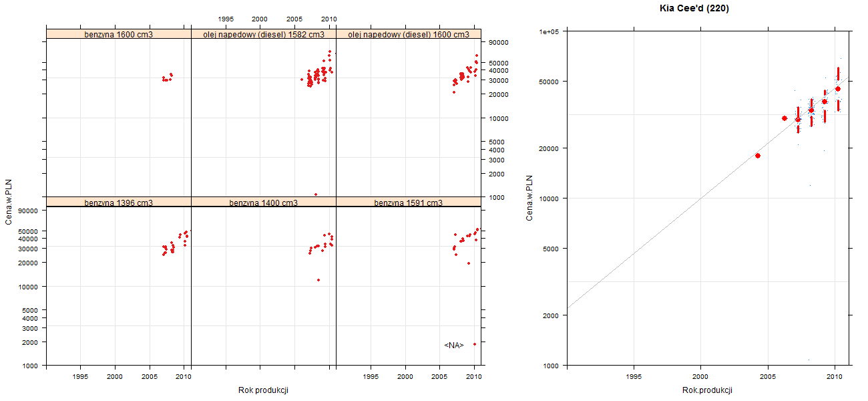
Task: Click the "<NA>" label in the benzyna 1591 panel
Action: tap(454, 346)
